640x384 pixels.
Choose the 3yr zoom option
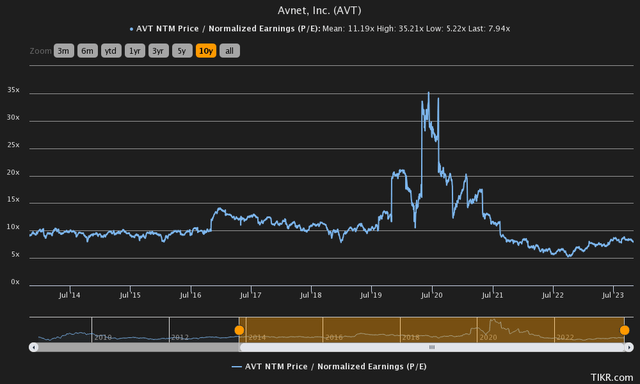[x=158, y=51]
